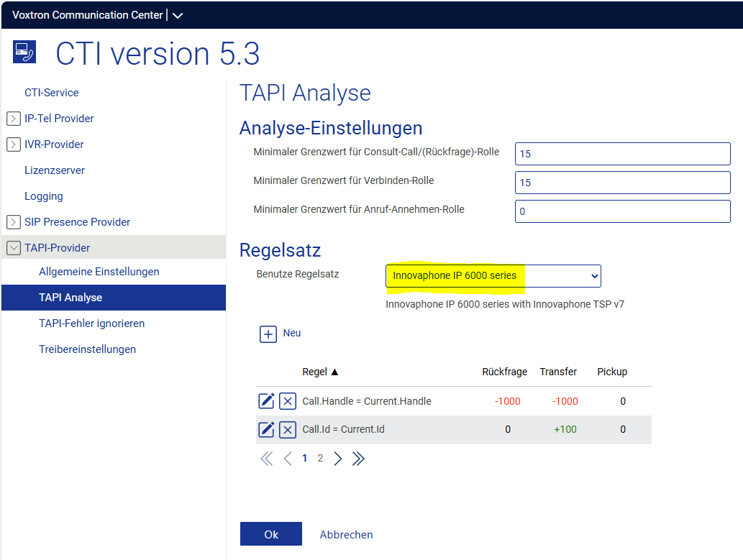Add a new rule with the Neu plus icon

coord(268,334)
